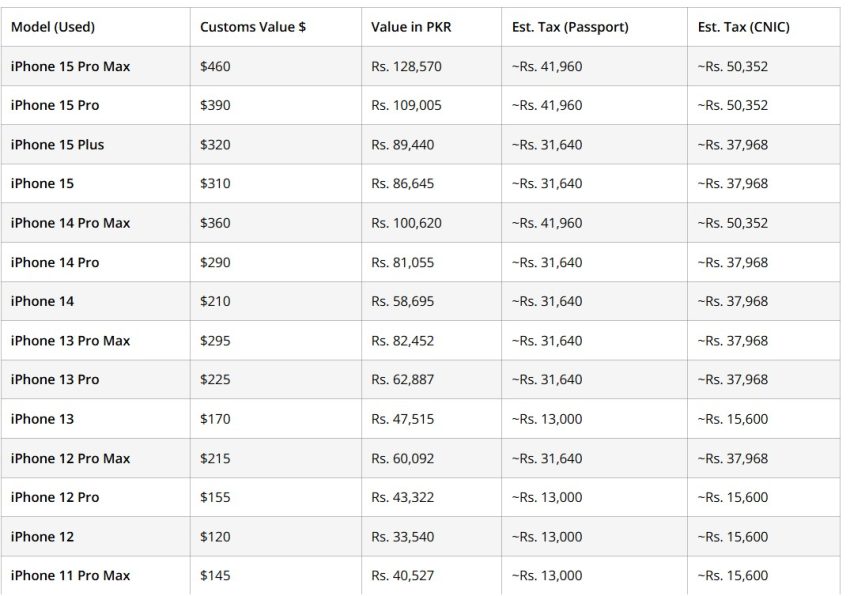
Task: Select the iPhone 14 Pro Max row label
Action: [x=70, y=223]
